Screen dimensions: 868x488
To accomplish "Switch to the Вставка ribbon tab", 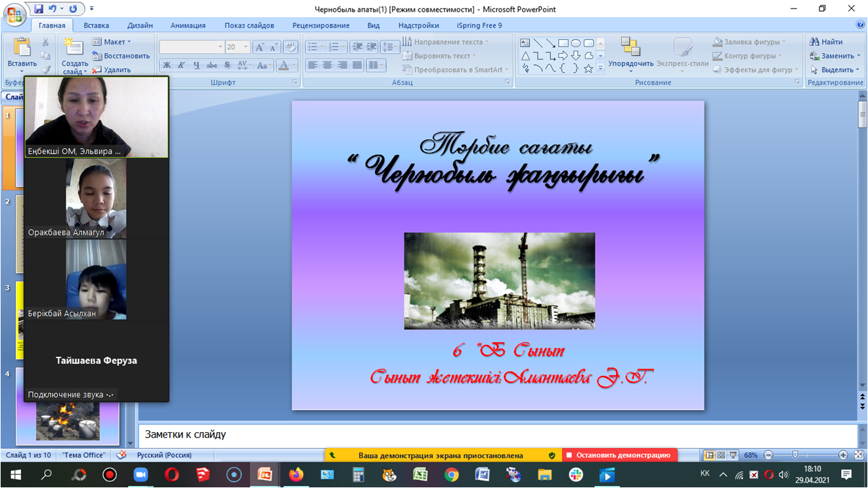I will pos(97,26).
